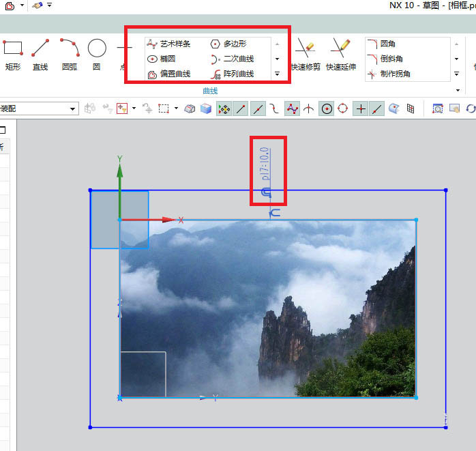Select the Circle (圆) tool
The width and height of the screenshot is (476, 451).
[97, 54]
